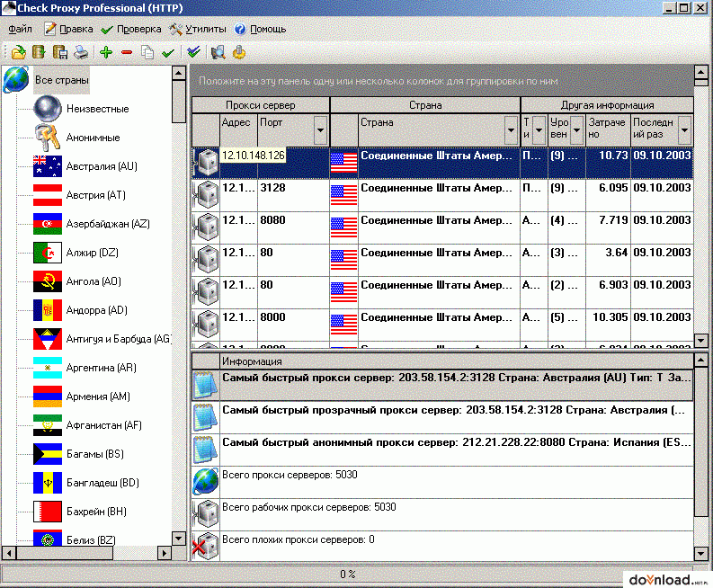This screenshot has width=713, height=588.
Task: Click the Прокси сервер group header
Action: point(261,105)
